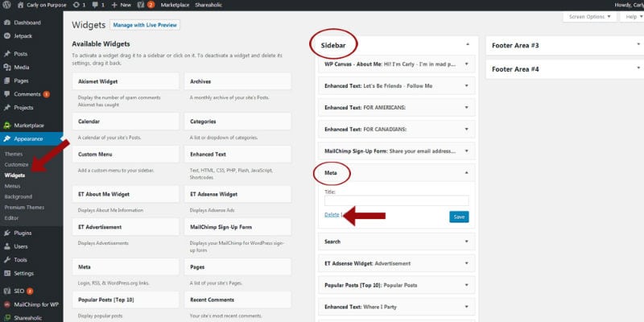Viewport: 644px width, 322px height.
Task: Click the green Marketplace icon in sidebar menu
Action: [7, 126]
